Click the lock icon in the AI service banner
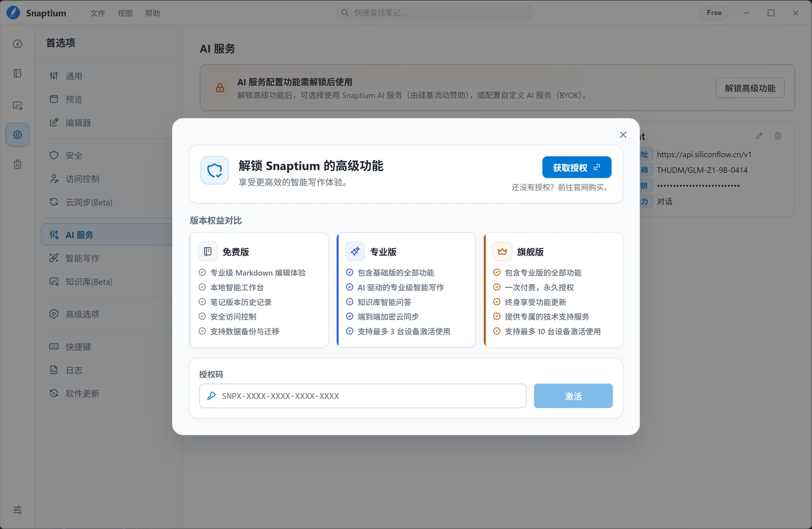The width and height of the screenshot is (812, 529). (220, 88)
